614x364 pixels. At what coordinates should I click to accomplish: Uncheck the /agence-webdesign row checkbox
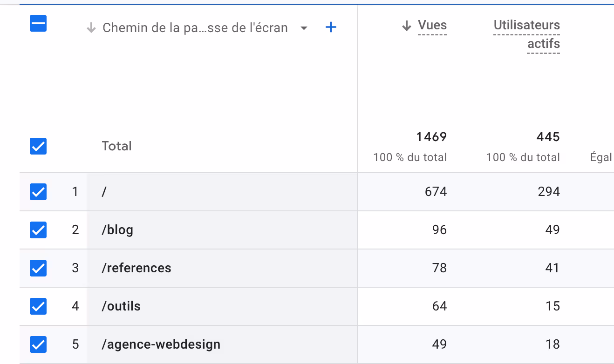[38, 344]
